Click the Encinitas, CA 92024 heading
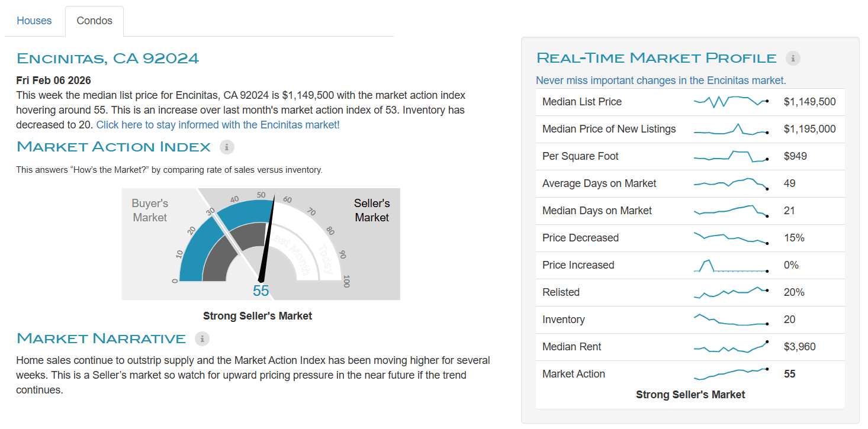Viewport: 868px width, 429px height. pos(108,58)
